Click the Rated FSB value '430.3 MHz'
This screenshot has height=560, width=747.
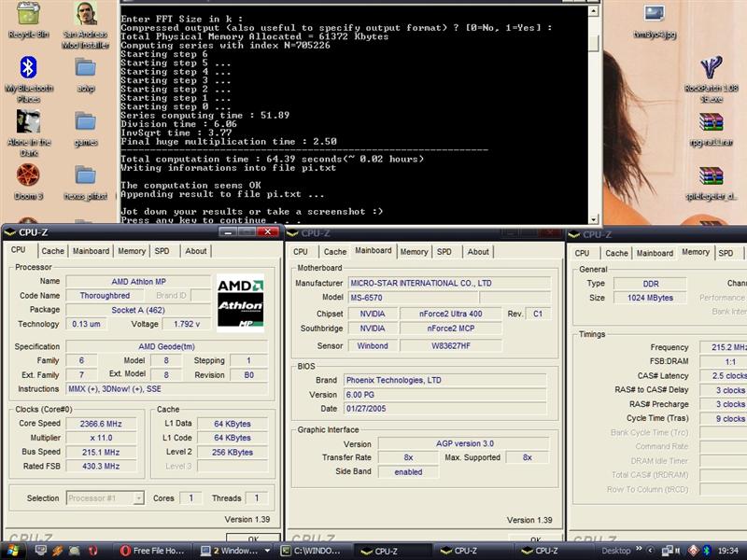point(101,466)
